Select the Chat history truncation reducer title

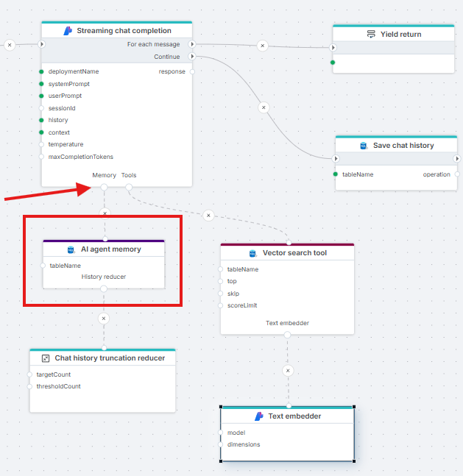(110, 358)
